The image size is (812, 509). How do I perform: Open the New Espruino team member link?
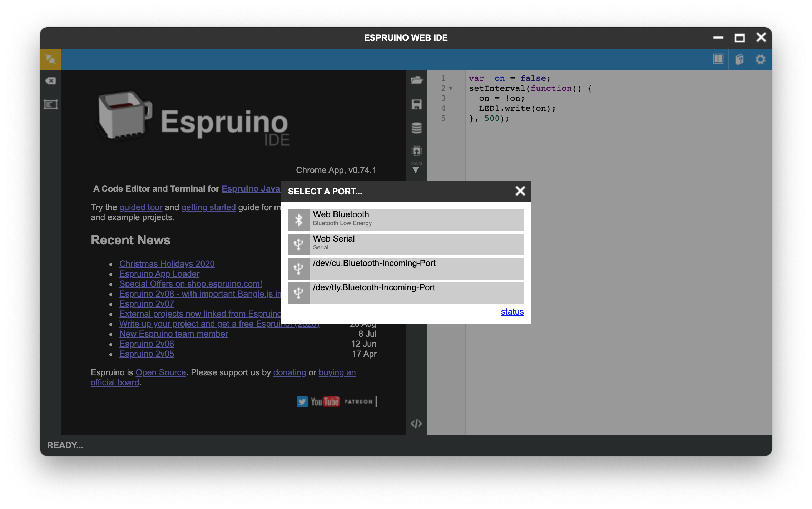point(174,334)
